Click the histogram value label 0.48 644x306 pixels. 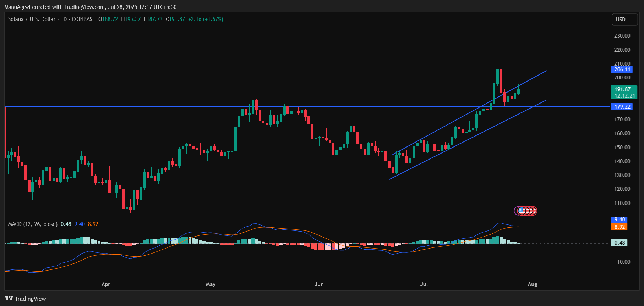pos(620,243)
